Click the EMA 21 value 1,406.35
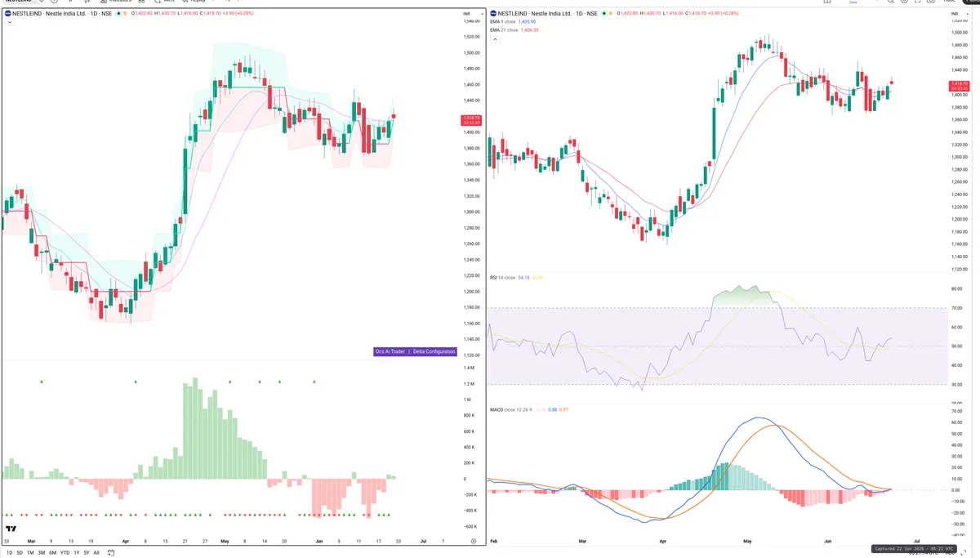Viewport: 980px width, 558px height. pos(530,30)
